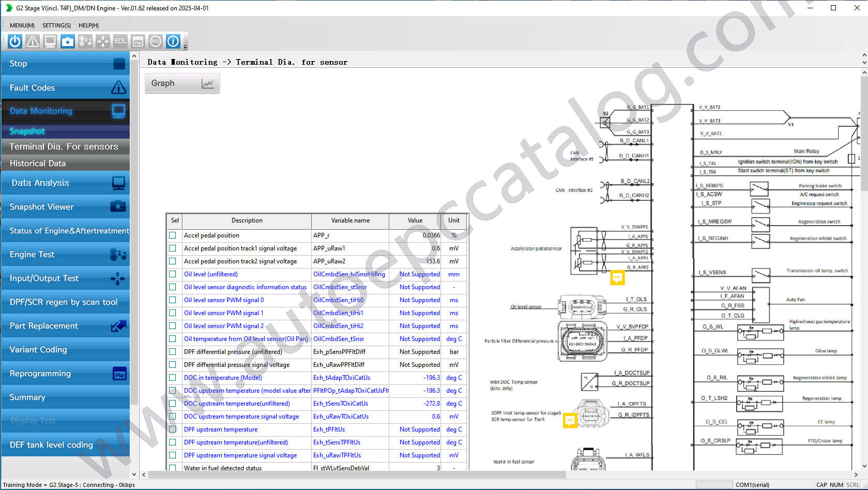The width and height of the screenshot is (868, 490).
Task: Click the EOL toolbar icon
Action: pos(120,41)
